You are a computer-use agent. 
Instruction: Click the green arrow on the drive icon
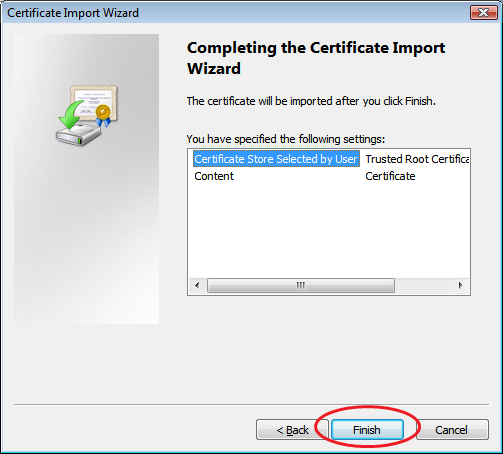(x=71, y=115)
